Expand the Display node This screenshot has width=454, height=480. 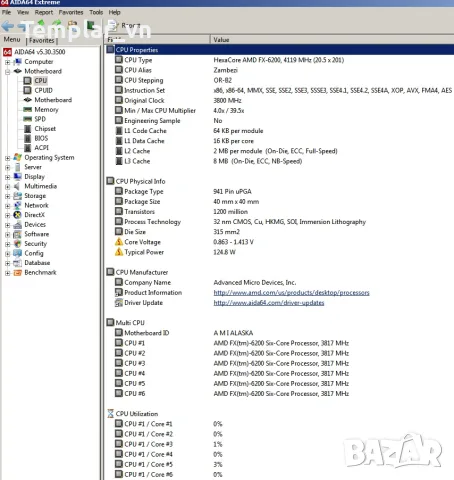(7, 177)
